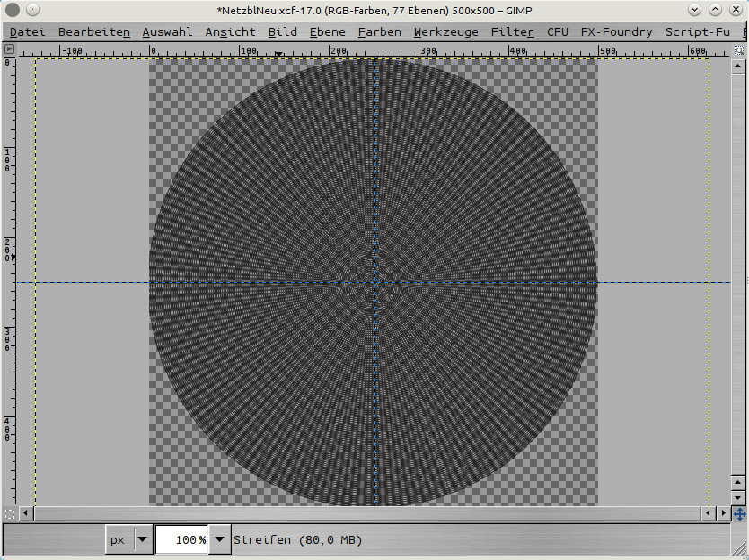Open the FX-Foundry menu

[616, 31]
